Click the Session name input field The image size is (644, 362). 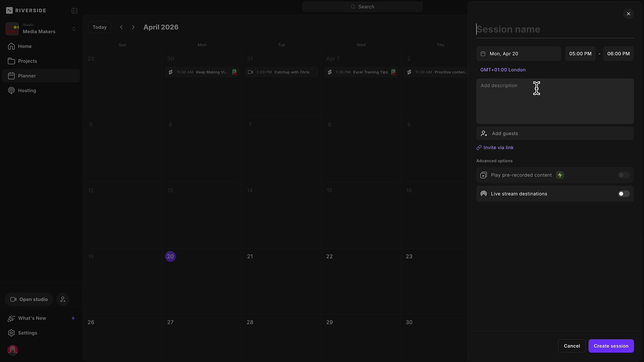(554, 29)
